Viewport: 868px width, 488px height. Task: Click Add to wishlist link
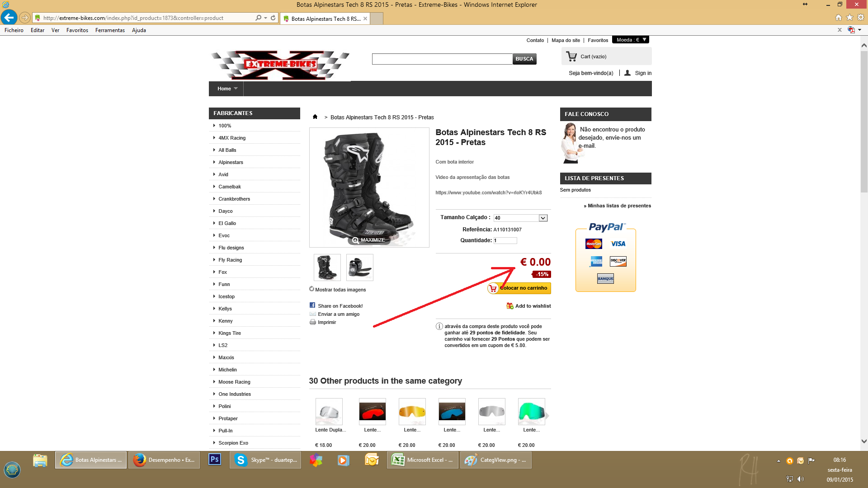[x=533, y=306]
